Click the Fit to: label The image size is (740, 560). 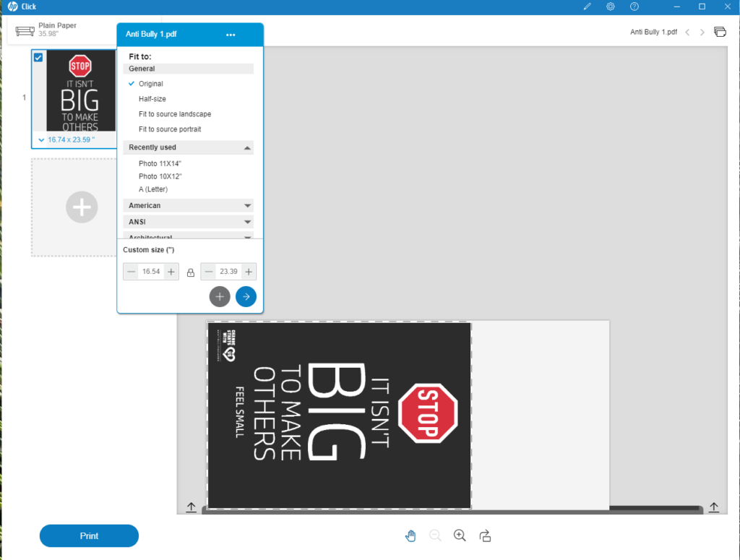point(140,56)
